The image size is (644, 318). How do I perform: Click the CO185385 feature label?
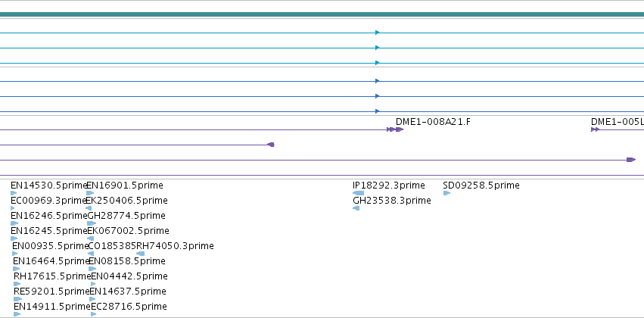[112, 246]
